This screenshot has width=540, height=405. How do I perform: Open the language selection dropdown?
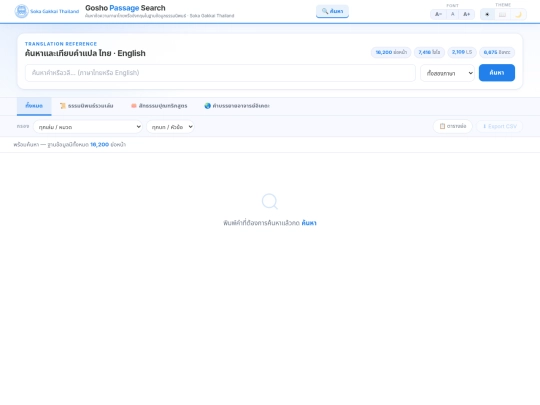447,73
